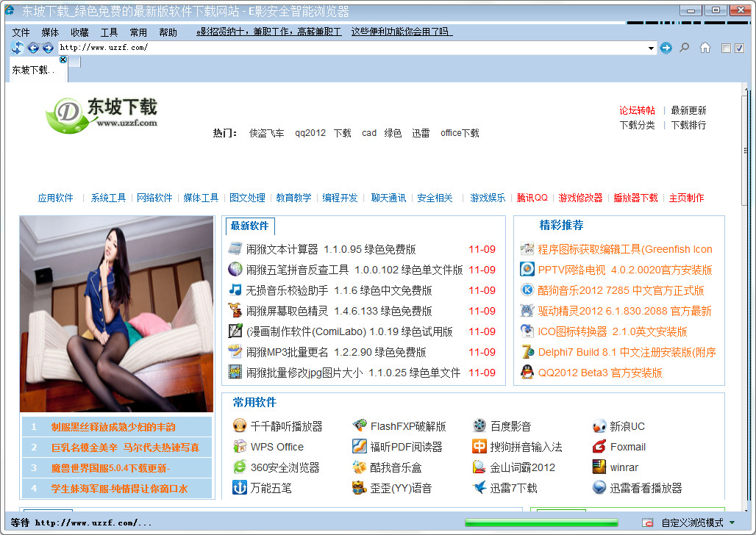The image size is (756, 535).
Task: Click the 千千静听播放器 icon
Action: (x=240, y=426)
